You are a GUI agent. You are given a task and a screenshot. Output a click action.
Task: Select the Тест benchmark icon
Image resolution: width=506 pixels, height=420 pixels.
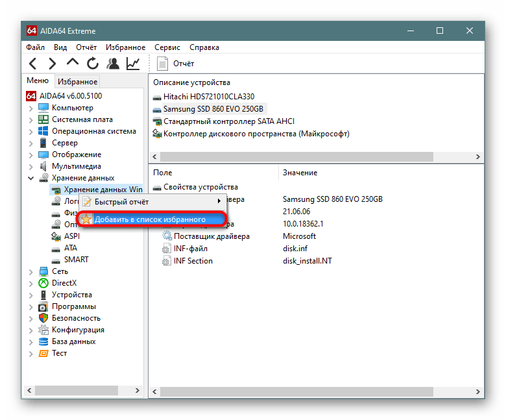[43, 353]
